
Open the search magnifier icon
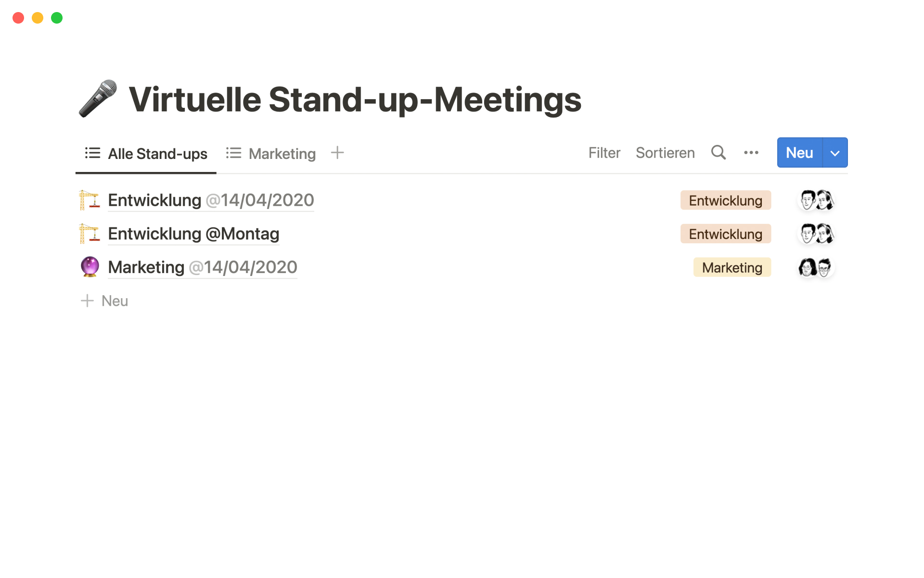click(x=718, y=153)
